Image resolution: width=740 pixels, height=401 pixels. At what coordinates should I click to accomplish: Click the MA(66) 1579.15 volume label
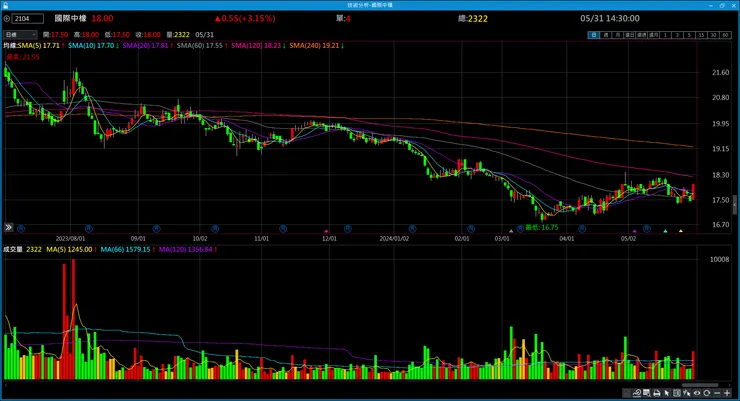[125, 249]
